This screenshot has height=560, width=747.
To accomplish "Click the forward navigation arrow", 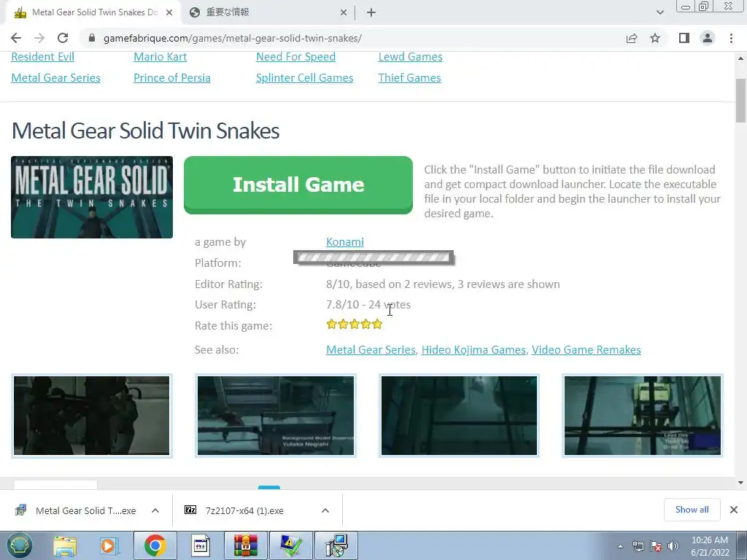I will [39, 38].
